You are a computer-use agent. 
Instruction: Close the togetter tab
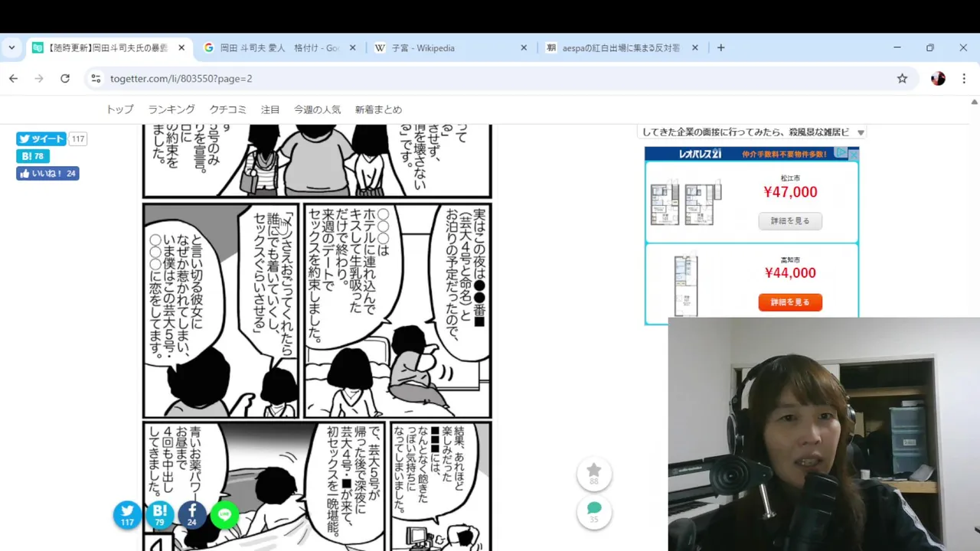tap(181, 47)
